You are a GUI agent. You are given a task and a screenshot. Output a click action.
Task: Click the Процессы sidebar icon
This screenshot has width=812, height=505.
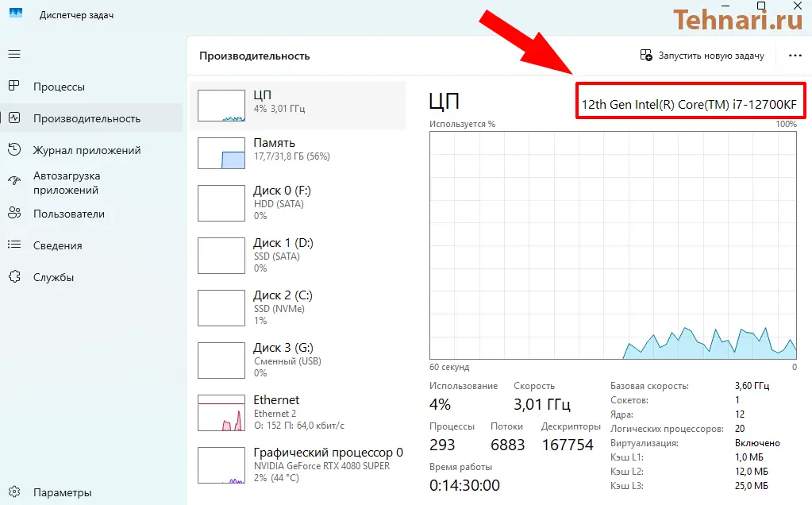14,86
